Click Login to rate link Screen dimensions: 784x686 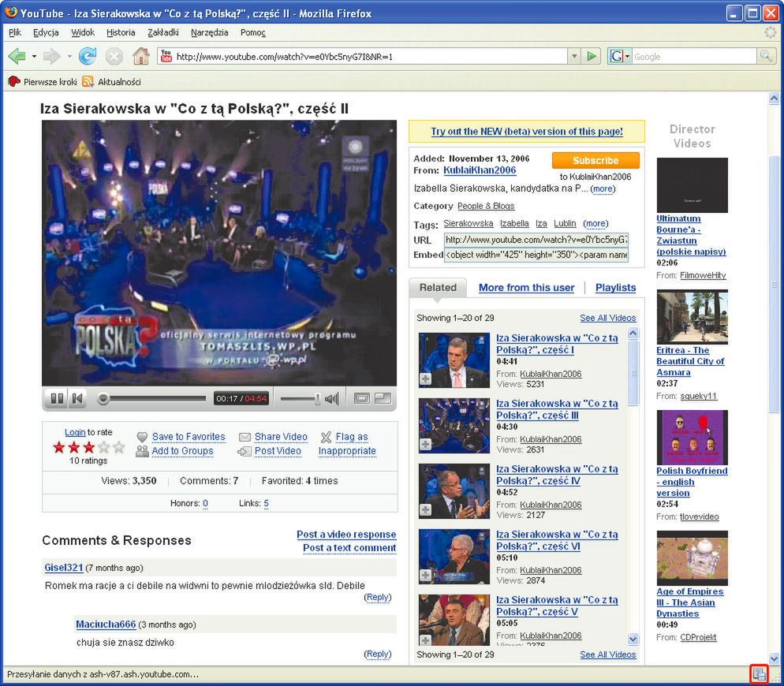[75, 433]
